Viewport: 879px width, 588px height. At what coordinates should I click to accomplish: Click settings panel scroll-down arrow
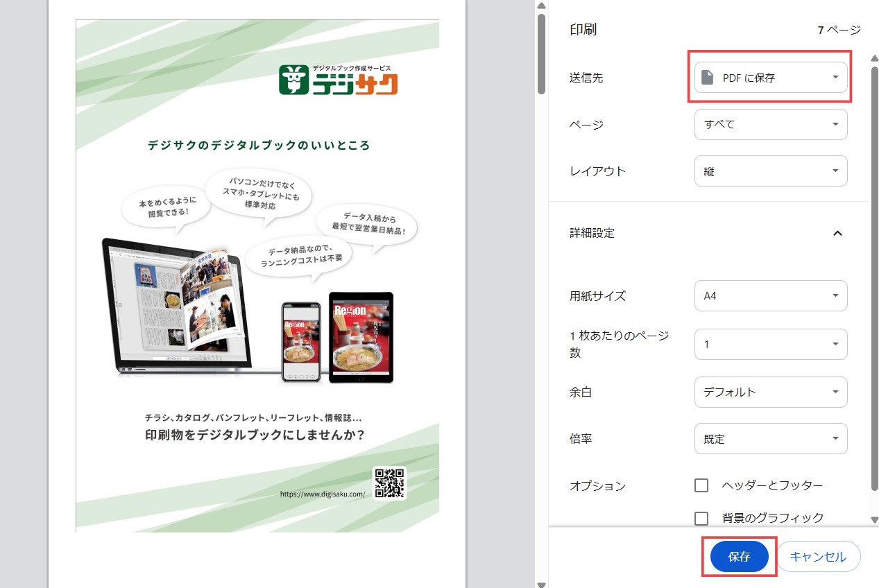click(x=874, y=519)
